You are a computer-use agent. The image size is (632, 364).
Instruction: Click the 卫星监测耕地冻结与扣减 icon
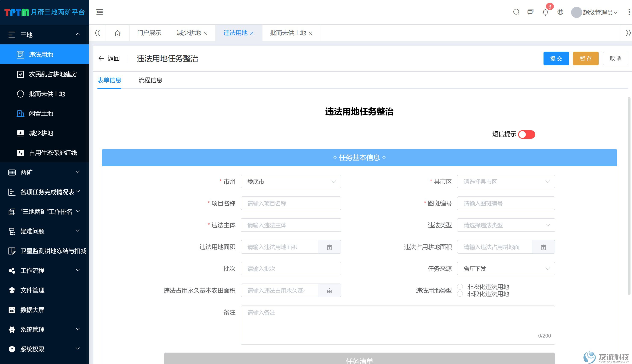[x=12, y=251]
